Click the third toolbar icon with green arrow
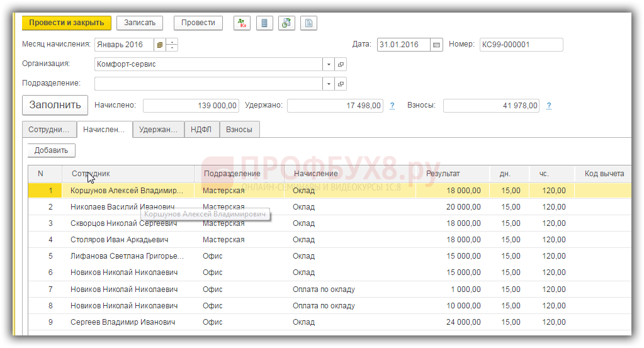 [x=286, y=23]
